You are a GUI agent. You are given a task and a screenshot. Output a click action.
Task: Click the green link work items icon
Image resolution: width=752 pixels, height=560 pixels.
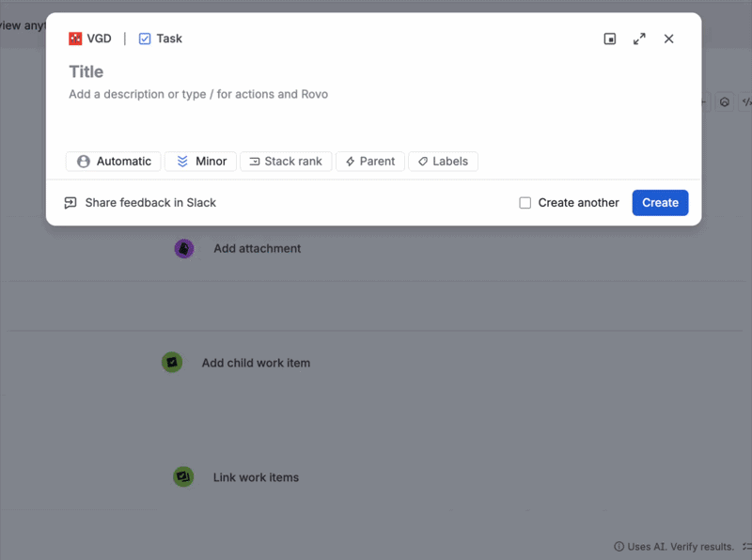pos(183,476)
